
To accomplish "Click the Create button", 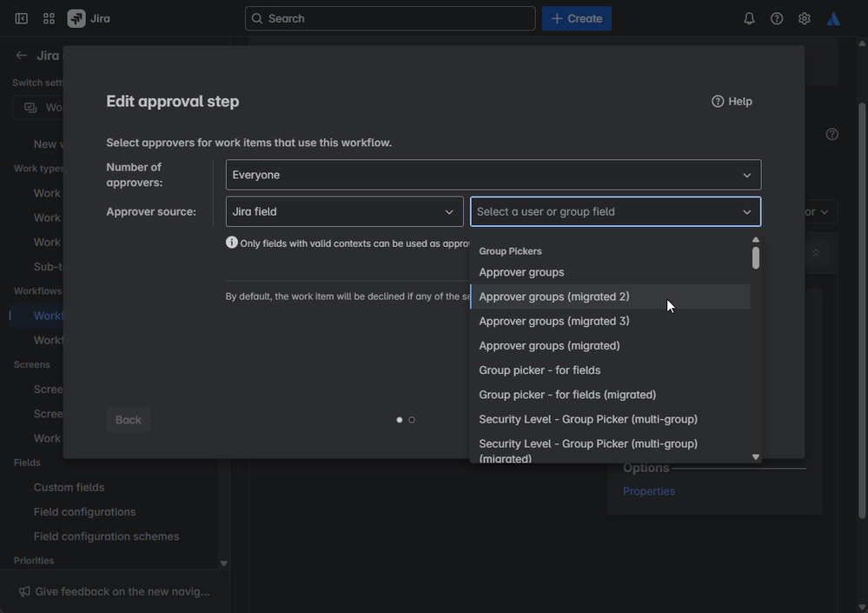I will pyautogui.click(x=576, y=18).
